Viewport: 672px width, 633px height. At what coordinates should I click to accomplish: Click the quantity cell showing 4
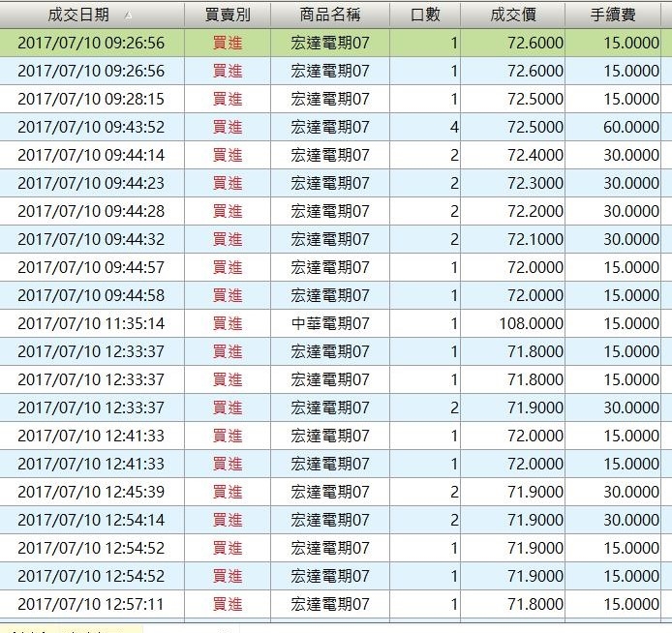pyautogui.click(x=425, y=127)
